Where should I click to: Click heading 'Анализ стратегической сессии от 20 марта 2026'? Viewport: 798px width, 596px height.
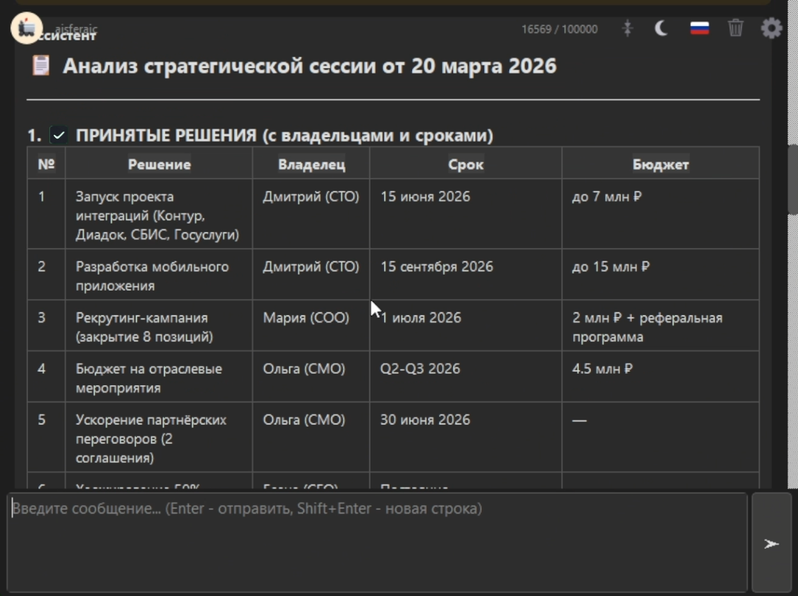(x=309, y=66)
